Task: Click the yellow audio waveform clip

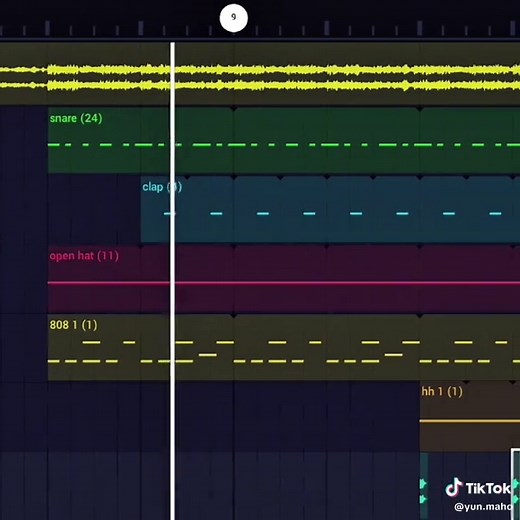Action: tap(260, 74)
